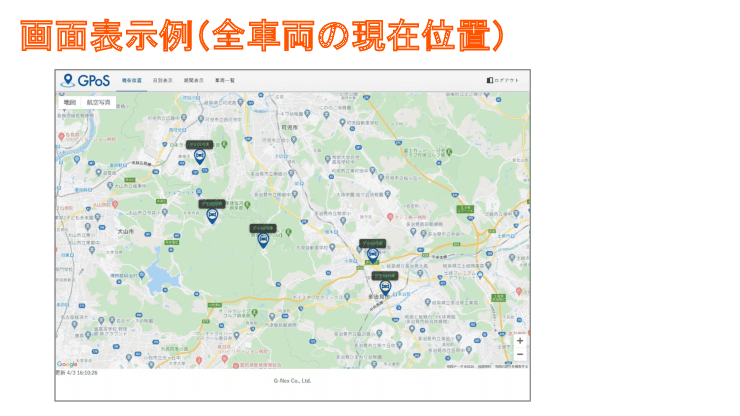Image resolution: width=740 pixels, height=416 pixels.
Task: Select the 地図 map view button
Action: pyautogui.click(x=70, y=102)
